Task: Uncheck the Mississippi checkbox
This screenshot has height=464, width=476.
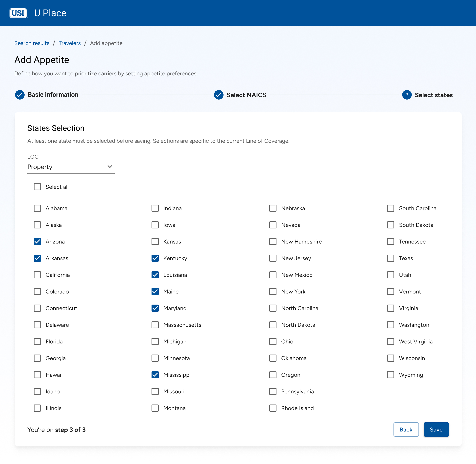Action: click(155, 375)
